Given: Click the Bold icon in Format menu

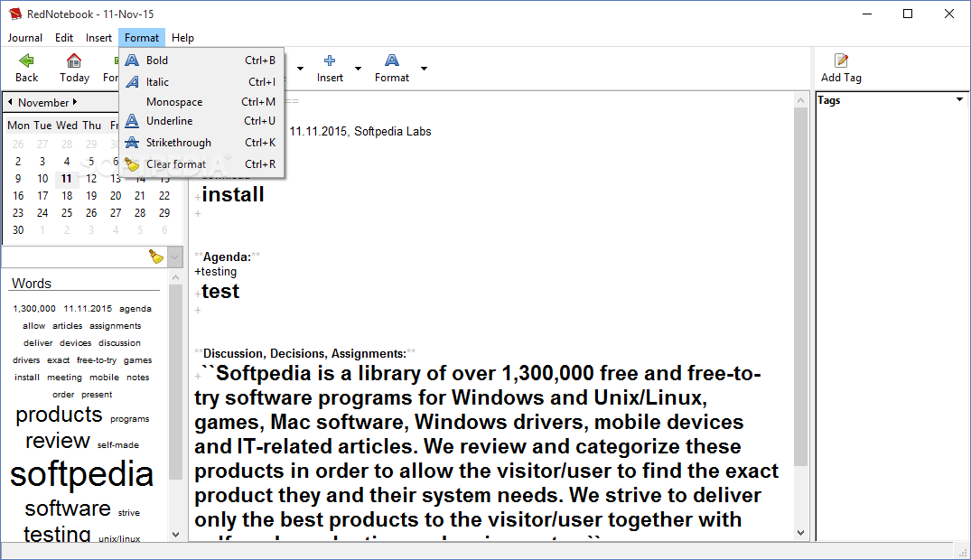Looking at the screenshot, I should click(132, 61).
